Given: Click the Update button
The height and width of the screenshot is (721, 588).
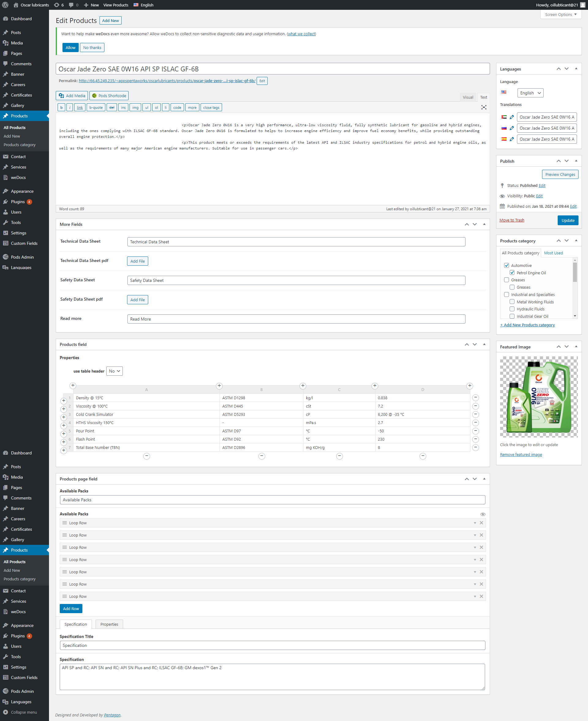Looking at the screenshot, I should point(568,220).
